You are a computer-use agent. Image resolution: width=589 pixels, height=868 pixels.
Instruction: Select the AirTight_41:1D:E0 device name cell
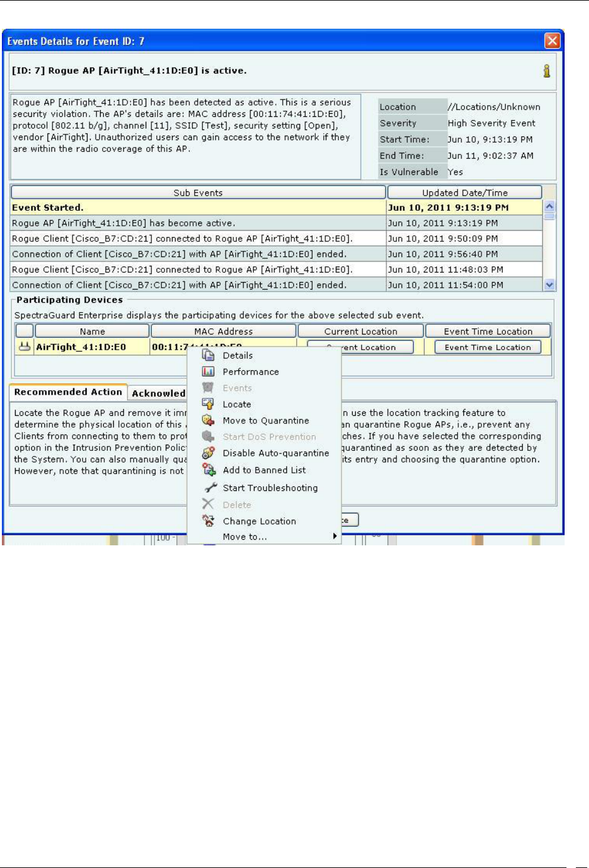pyautogui.click(x=92, y=347)
